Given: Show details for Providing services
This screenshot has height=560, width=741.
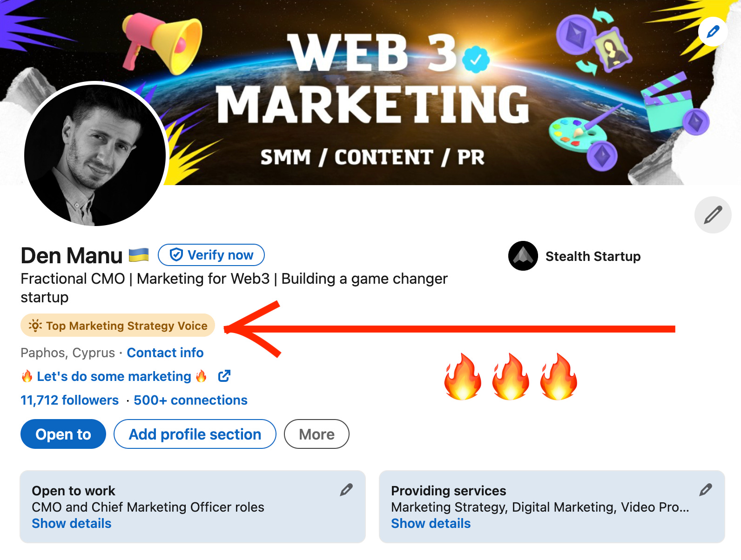Looking at the screenshot, I should (x=431, y=523).
